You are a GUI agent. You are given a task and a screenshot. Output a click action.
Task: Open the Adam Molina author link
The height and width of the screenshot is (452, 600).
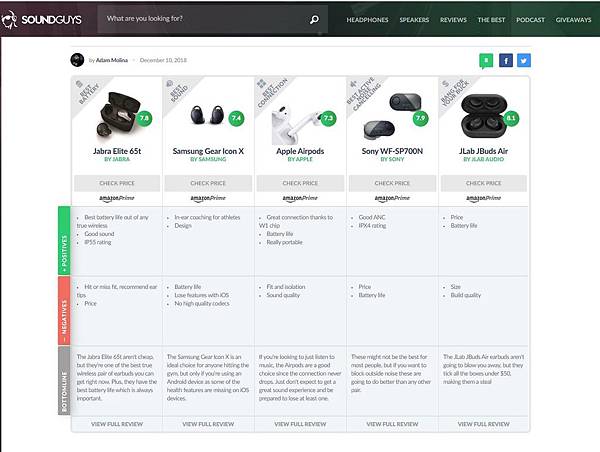[x=112, y=60]
